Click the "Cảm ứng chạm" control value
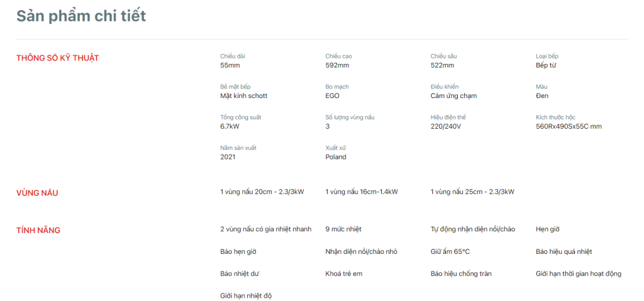Image resolution: width=644 pixels, height=301 pixels. coord(453,96)
